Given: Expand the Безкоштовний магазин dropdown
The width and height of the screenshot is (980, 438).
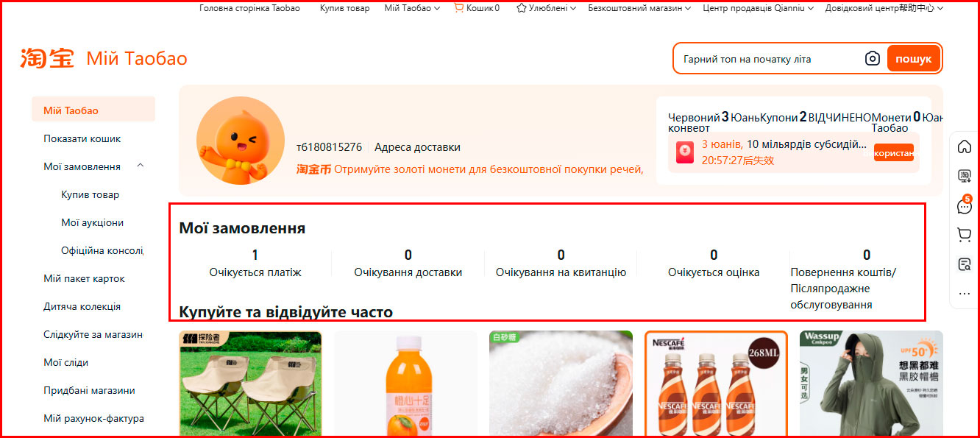Looking at the screenshot, I should pos(639,8).
